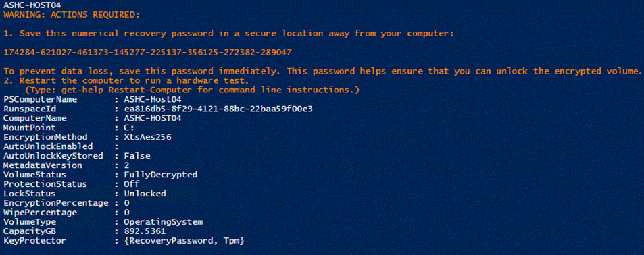Click the numerical recovery password string

[x=147, y=53]
